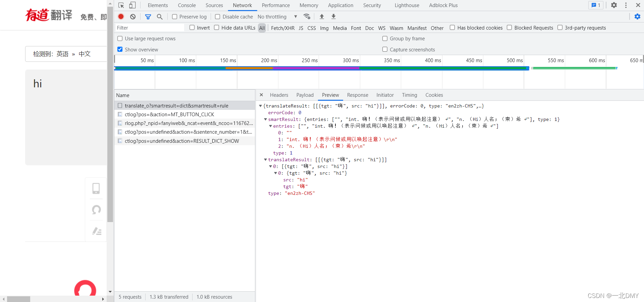This screenshot has height=302, width=644.
Task: Switch to the Sources tab
Action: click(x=214, y=5)
